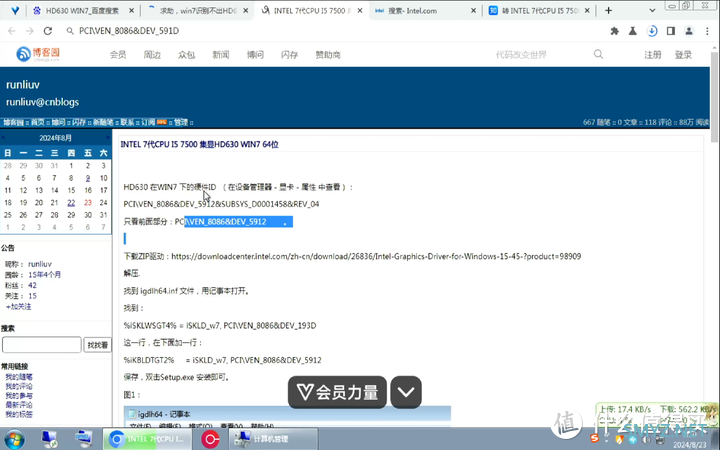Toggle the browser side panel icon
Image resolution: width=720 pixels, height=450 pixels.
pos(671,31)
